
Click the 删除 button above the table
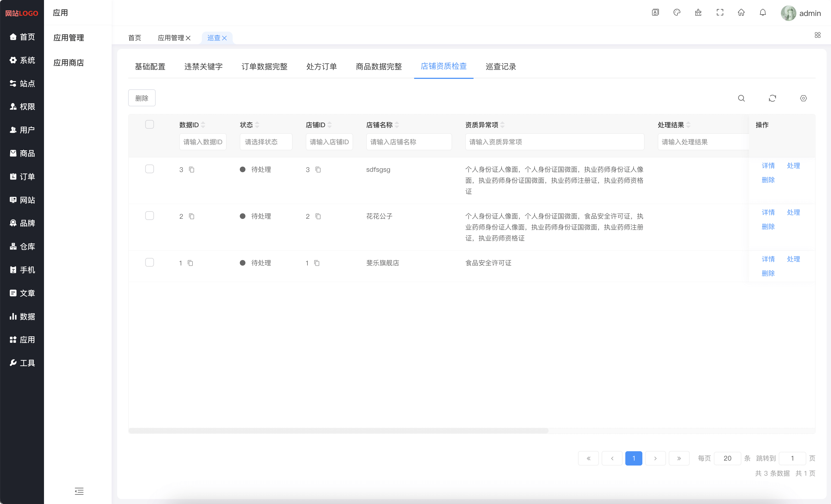(142, 98)
